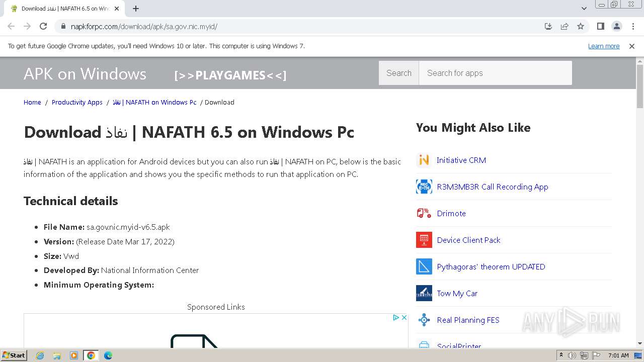Switch to Chrome in the taskbar

coord(91,355)
